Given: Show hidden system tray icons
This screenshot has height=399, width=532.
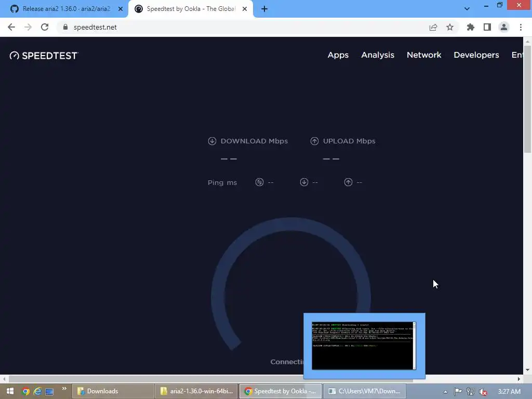Looking at the screenshot, I should [x=445, y=392].
